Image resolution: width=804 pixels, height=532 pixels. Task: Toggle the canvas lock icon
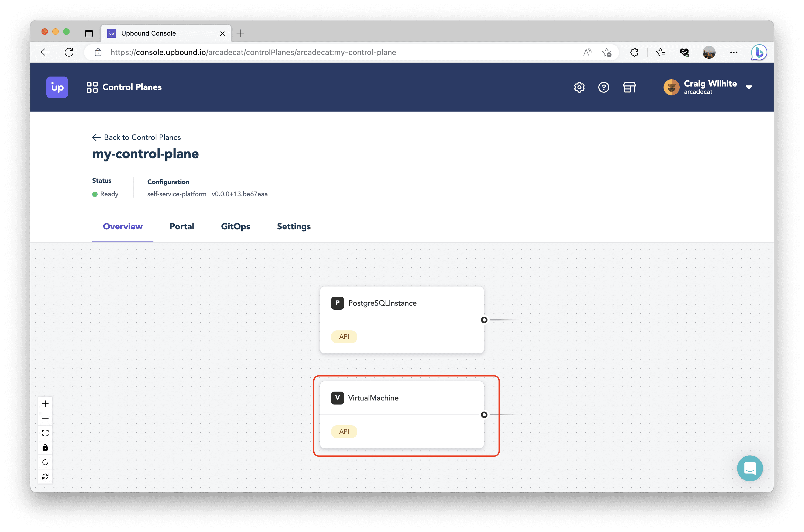click(45, 448)
